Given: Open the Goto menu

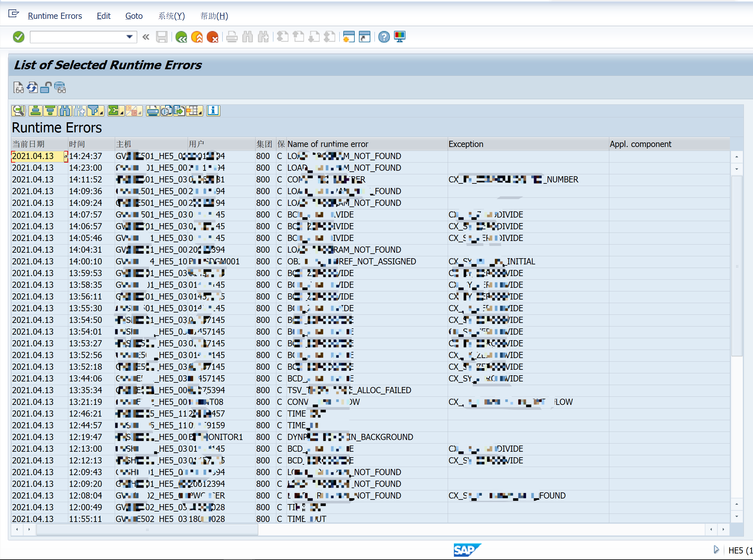Looking at the screenshot, I should tap(134, 16).
